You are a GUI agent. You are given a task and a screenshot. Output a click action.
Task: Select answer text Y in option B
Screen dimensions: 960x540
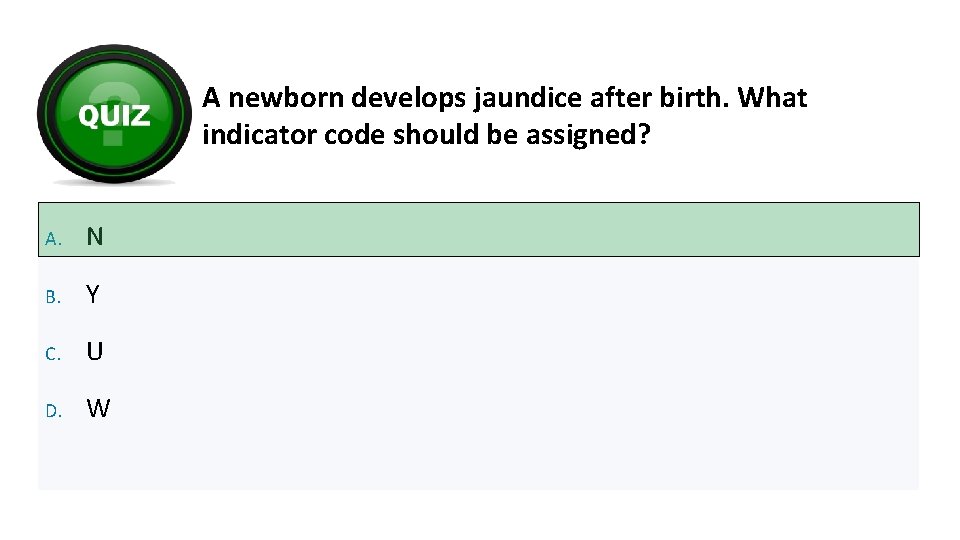[x=93, y=294]
